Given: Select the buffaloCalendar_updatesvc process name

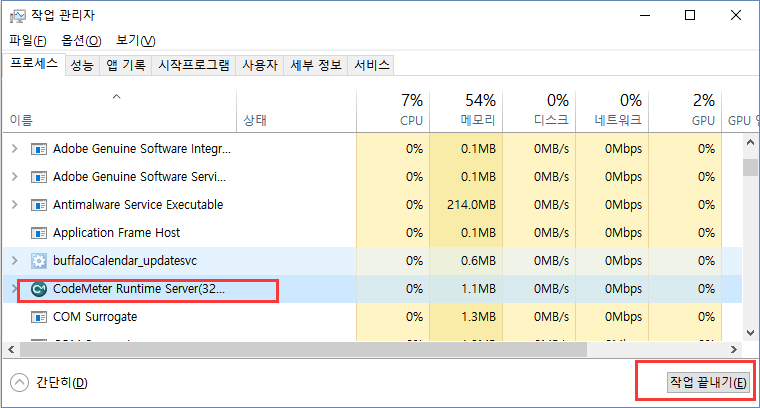Looking at the screenshot, I should pyautogui.click(x=125, y=261).
